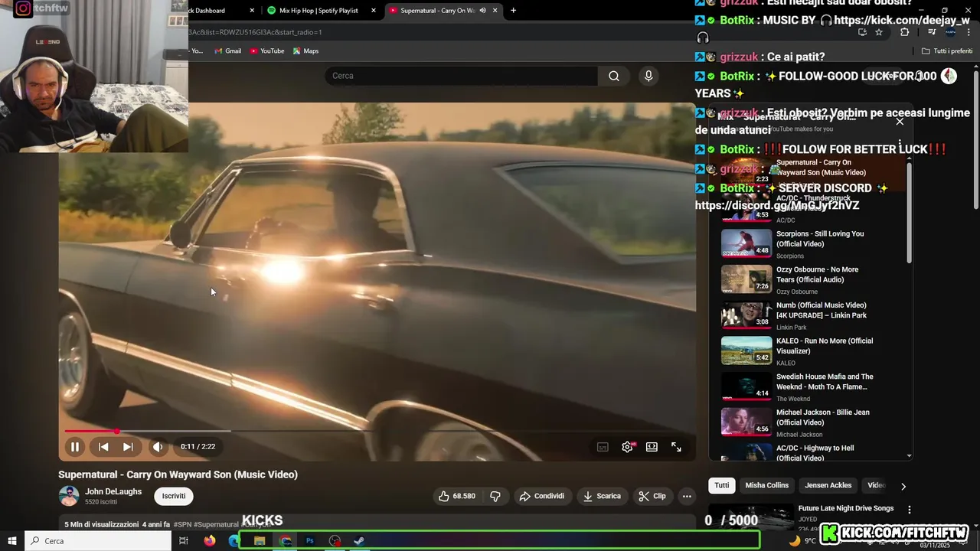Image resolution: width=980 pixels, height=551 pixels.
Task: Click the taskbar Cerca search box
Action: tap(98, 541)
